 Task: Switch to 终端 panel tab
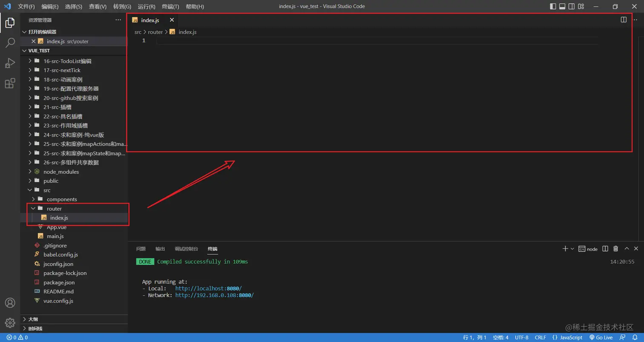[x=213, y=249]
